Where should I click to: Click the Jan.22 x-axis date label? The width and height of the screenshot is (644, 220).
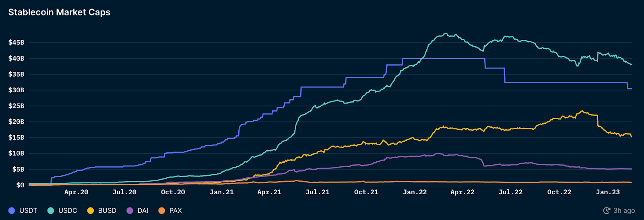pos(415,192)
